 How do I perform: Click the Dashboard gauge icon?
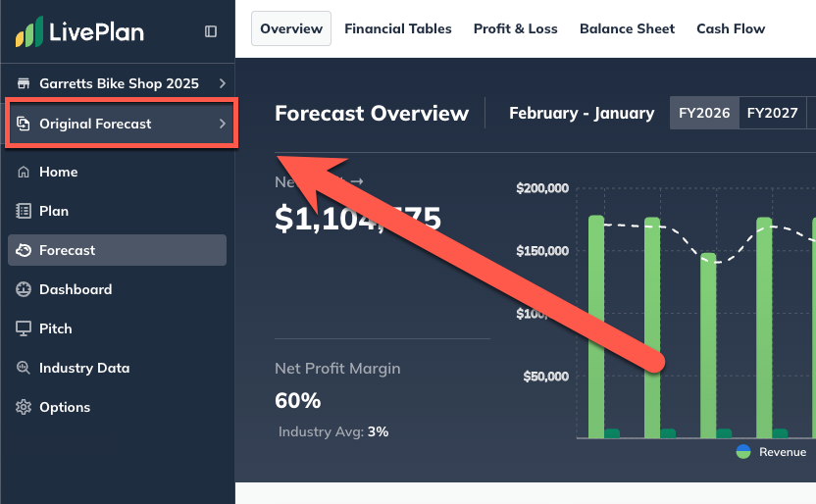[24, 289]
